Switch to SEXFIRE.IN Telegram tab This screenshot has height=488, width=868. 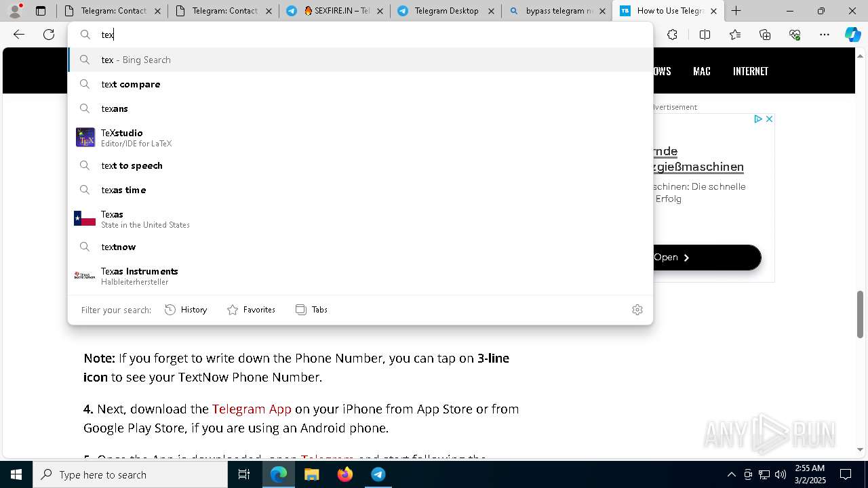(335, 11)
